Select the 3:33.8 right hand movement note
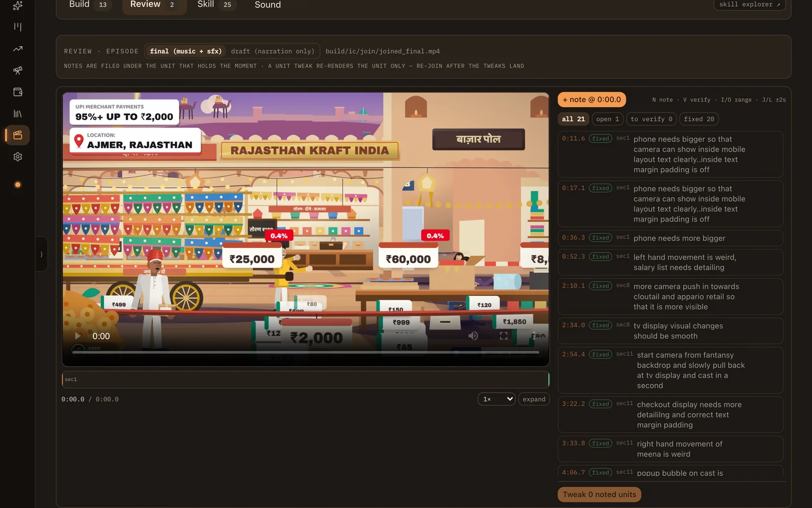The width and height of the screenshot is (812, 508). point(670,449)
